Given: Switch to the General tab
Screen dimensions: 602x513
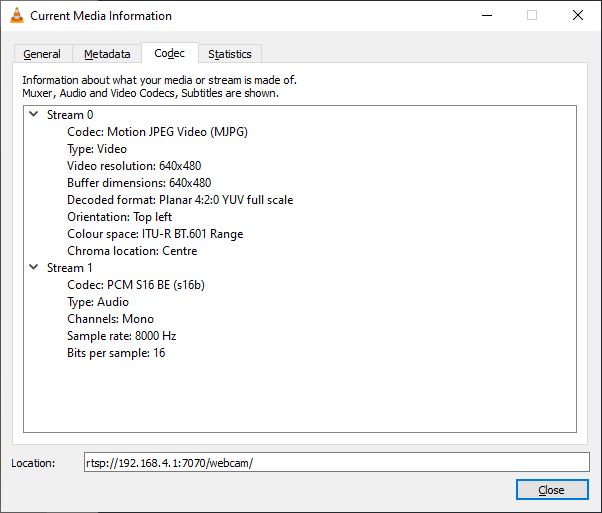Looking at the screenshot, I should [42, 54].
